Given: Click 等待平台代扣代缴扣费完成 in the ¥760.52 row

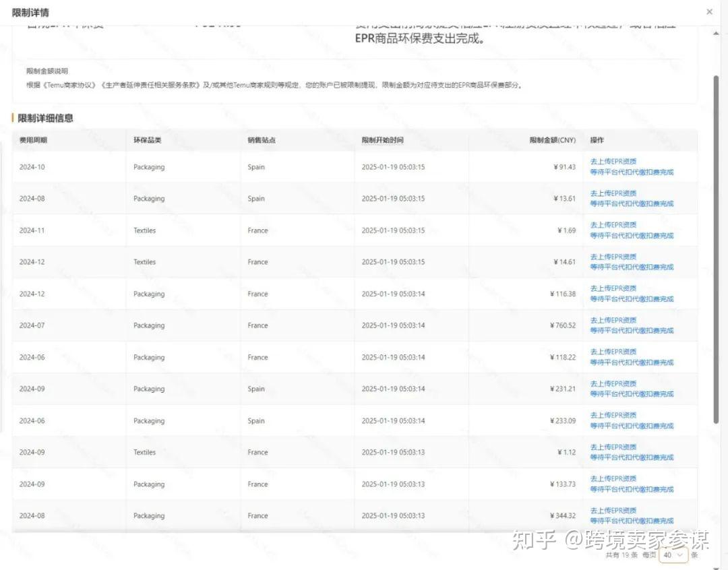Looking at the screenshot, I should (x=632, y=331).
